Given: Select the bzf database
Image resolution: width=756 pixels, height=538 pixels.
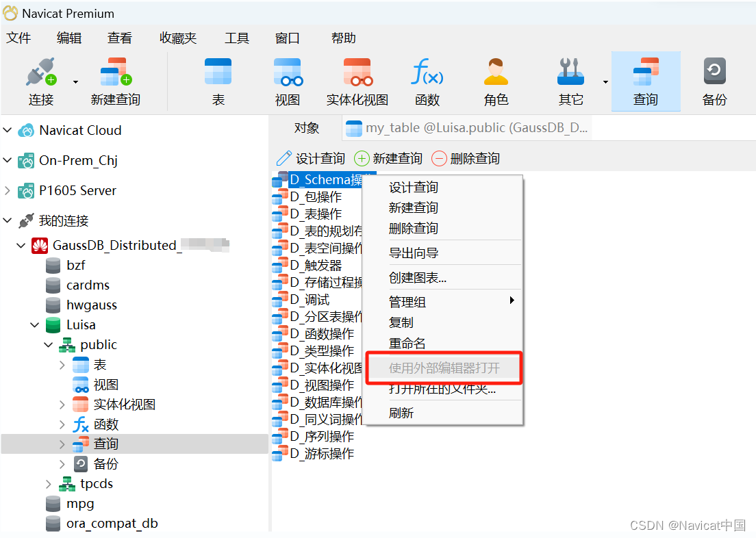Looking at the screenshot, I should (x=75, y=265).
